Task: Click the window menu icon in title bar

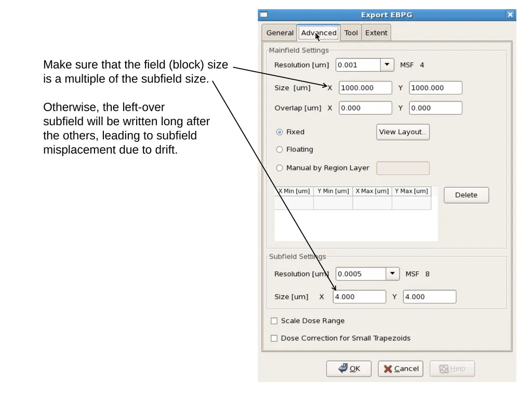Action: [263, 15]
